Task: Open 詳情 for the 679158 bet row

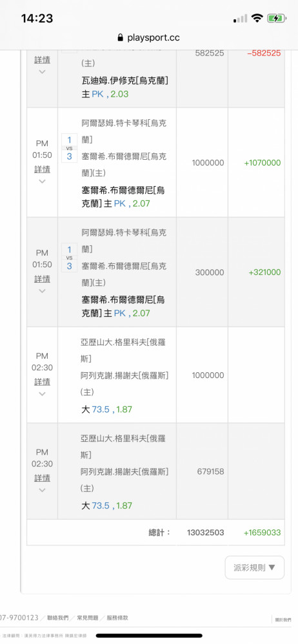Action: tap(42, 478)
